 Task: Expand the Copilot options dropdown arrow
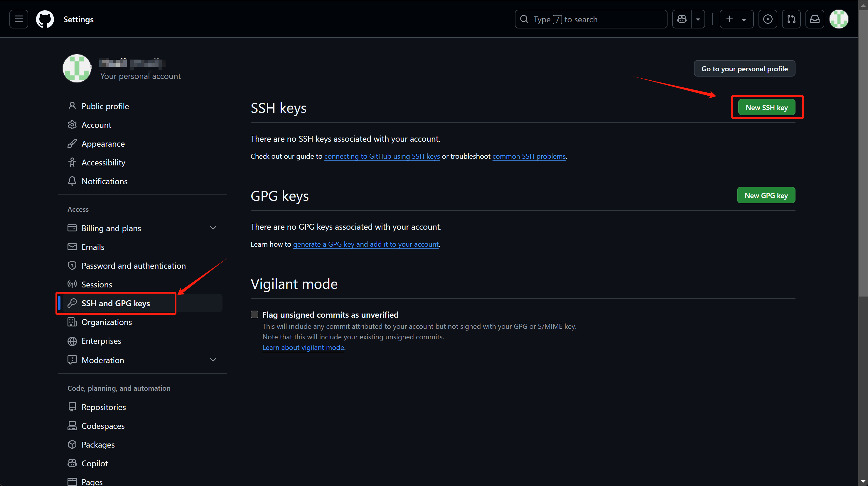[698, 19]
